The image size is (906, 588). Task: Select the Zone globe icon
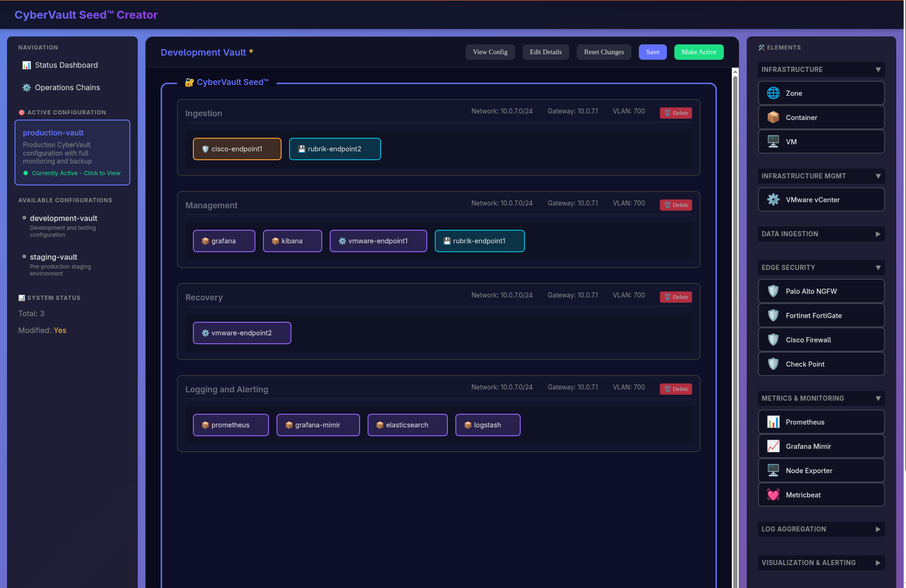773,93
